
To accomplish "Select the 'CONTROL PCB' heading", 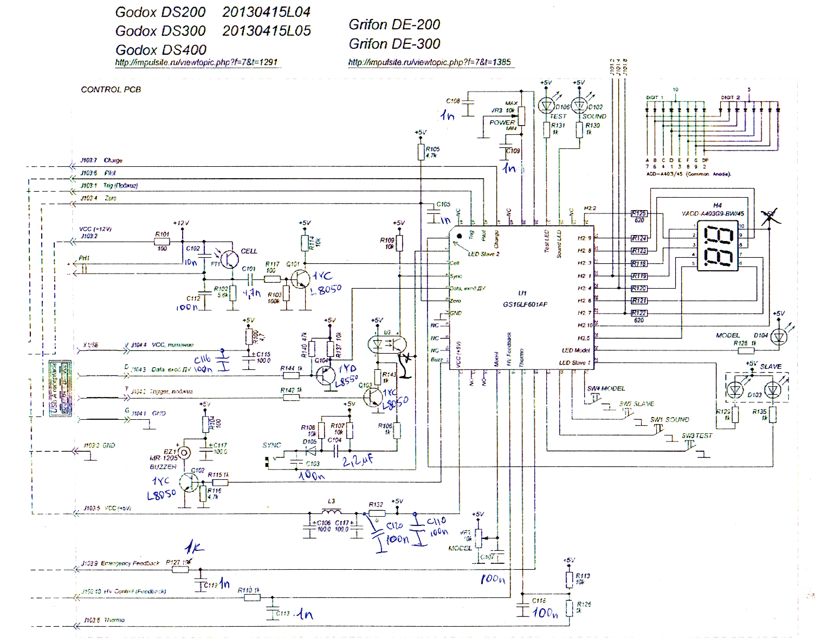I will click(x=111, y=90).
